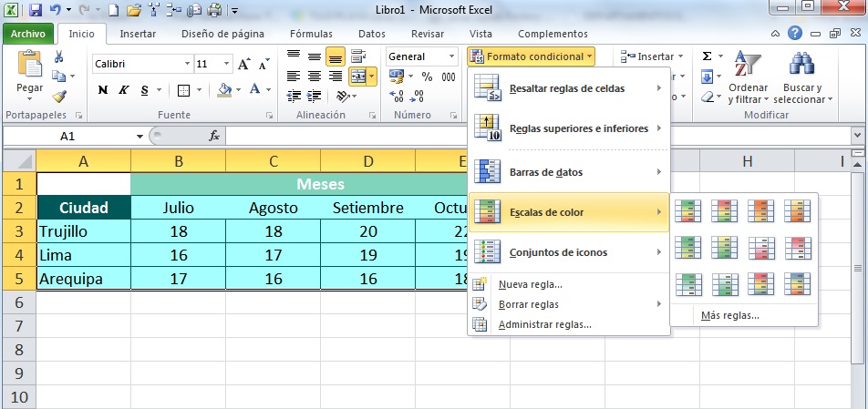This screenshot has height=409, width=868.
Task: Open Buscar y seleccionar binoculars
Action: point(801,65)
